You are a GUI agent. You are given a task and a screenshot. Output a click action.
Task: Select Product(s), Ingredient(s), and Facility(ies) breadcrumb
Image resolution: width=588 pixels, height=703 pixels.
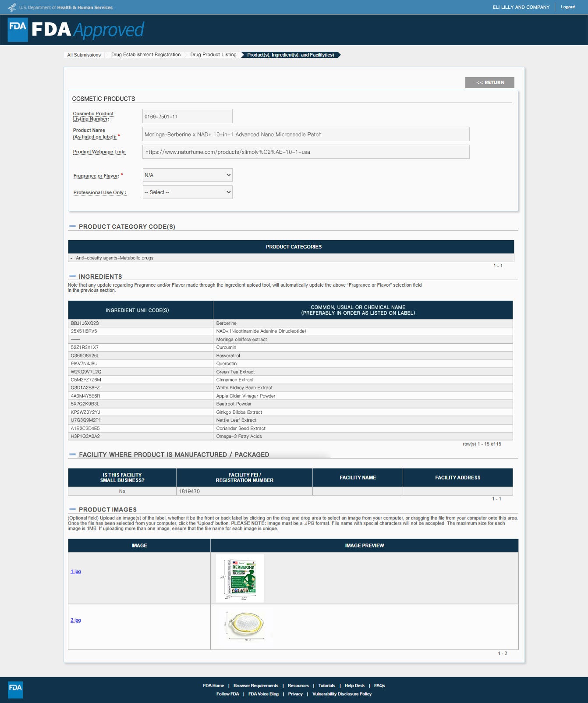[290, 55]
